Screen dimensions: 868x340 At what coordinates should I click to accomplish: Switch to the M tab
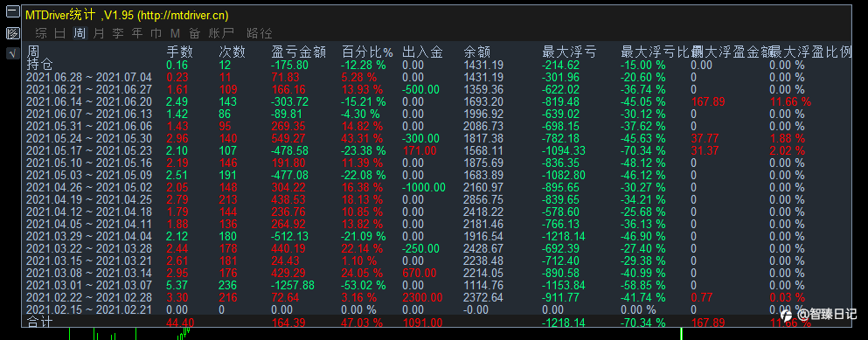click(175, 33)
